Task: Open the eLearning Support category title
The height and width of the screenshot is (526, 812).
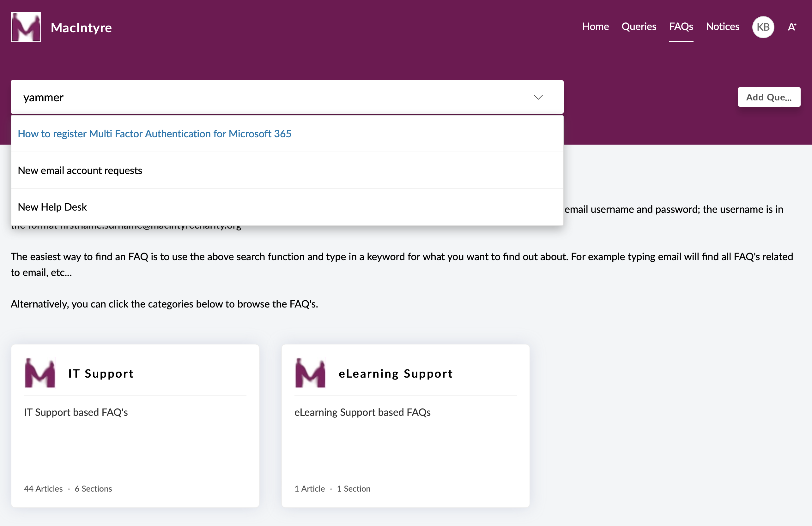Action: point(396,374)
